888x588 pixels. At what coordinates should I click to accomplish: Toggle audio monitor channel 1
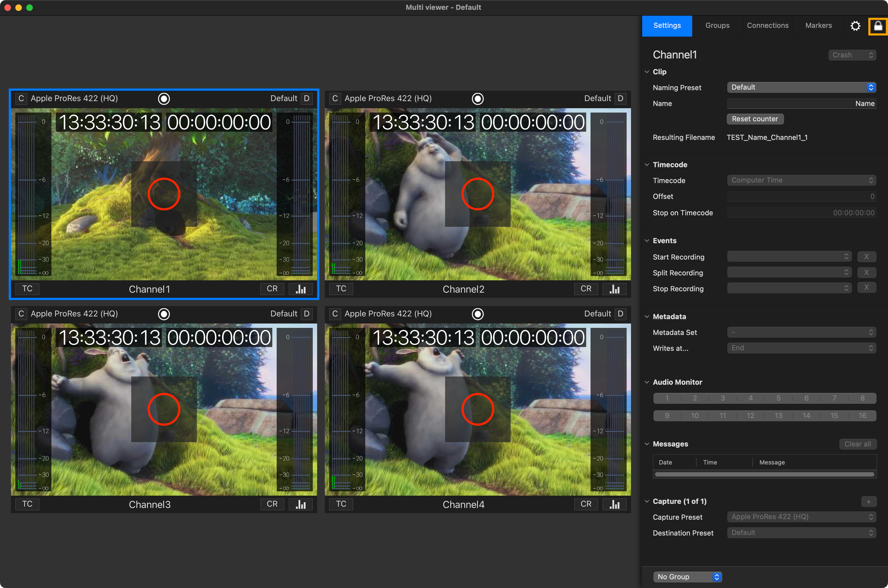click(x=667, y=398)
